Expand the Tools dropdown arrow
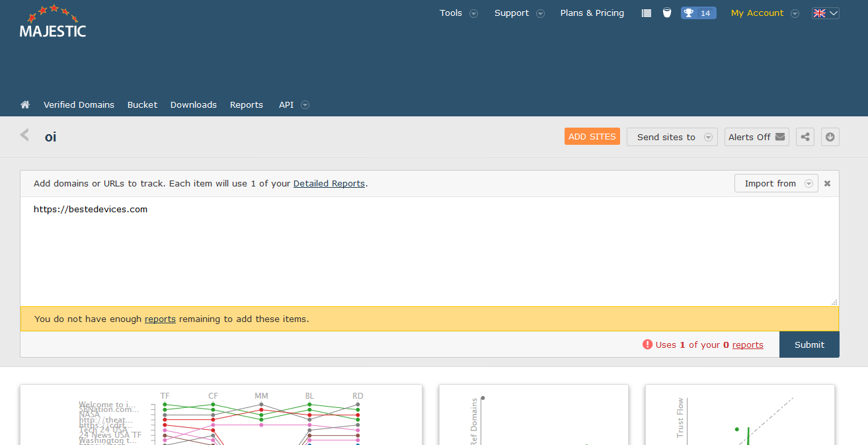Image resolution: width=868 pixels, height=445 pixels. pos(473,13)
